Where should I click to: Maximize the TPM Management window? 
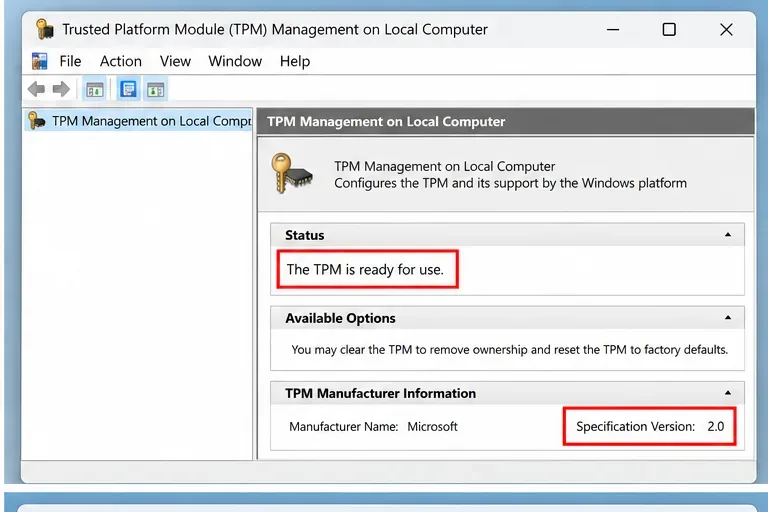tap(669, 30)
